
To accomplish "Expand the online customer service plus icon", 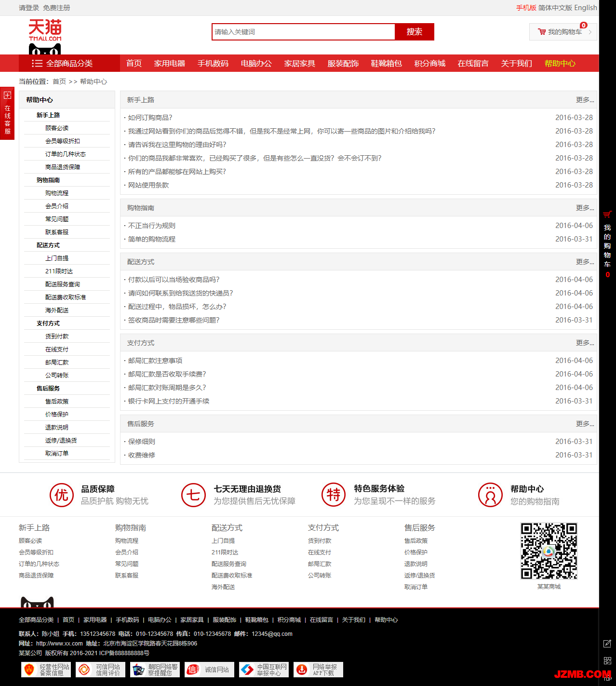I will 7,95.
